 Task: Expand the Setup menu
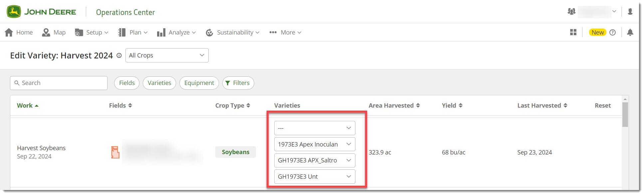pos(92,32)
